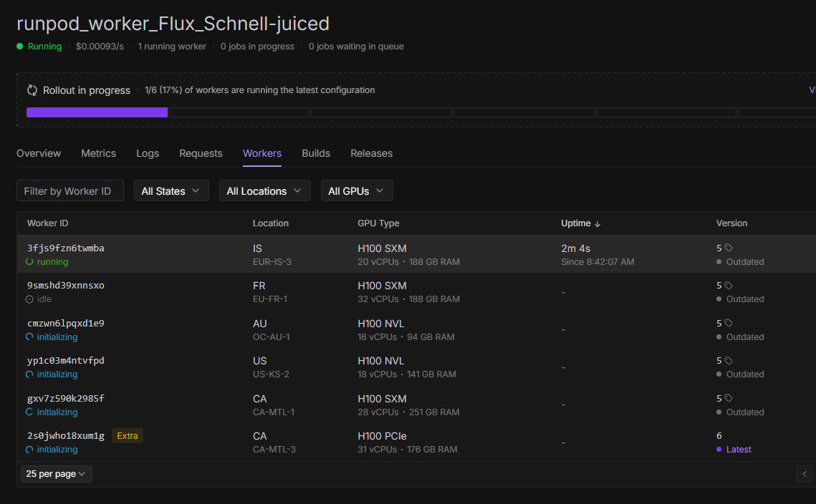Viewport: 816px width, 504px height.
Task: Focus the Filter by Worker ID field
Action: coord(69,191)
